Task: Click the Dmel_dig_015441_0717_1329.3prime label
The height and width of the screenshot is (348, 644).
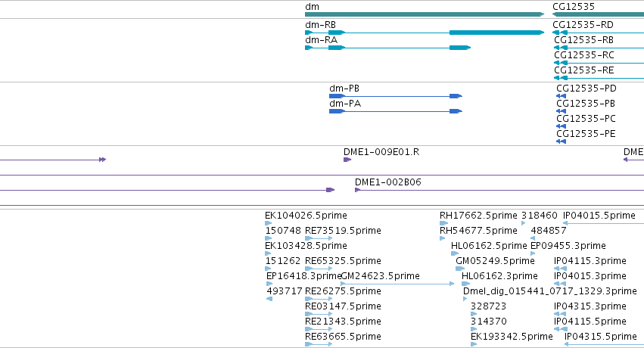Action: 550,291
